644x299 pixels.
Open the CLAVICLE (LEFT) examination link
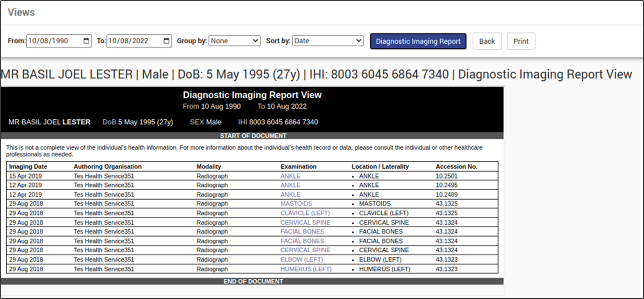(305, 213)
